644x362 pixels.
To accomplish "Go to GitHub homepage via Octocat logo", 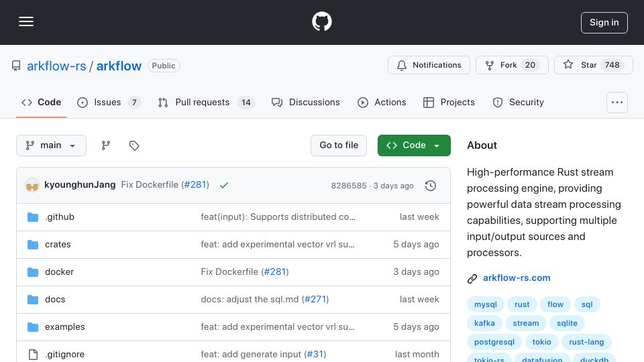I will tap(321, 21).
